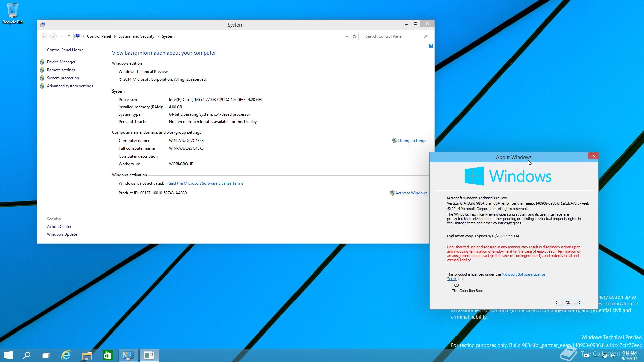Open Windows Update link
Screen dimensions: 644x362
pos(62,234)
